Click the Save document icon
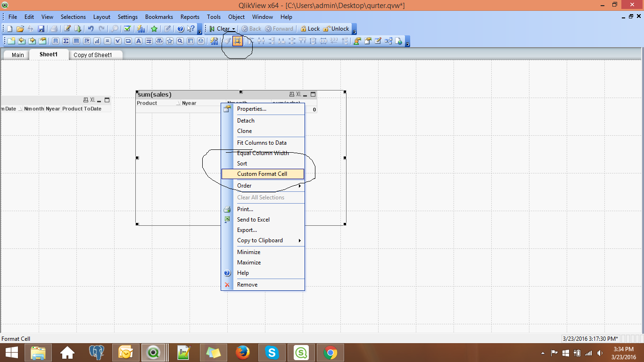The width and height of the screenshot is (644, 362). click(x=41, y=29)
